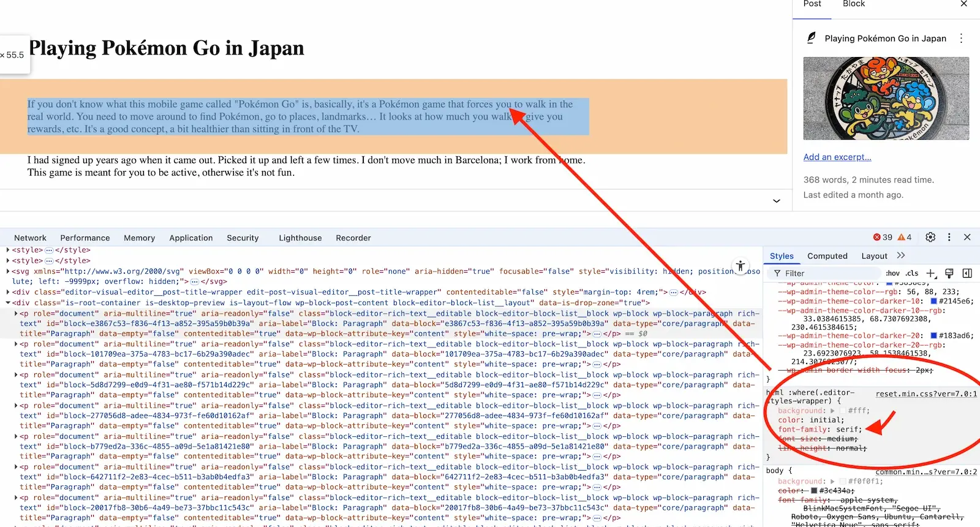Toggle the rendering emulations paintbrush icon

point(949,273)
